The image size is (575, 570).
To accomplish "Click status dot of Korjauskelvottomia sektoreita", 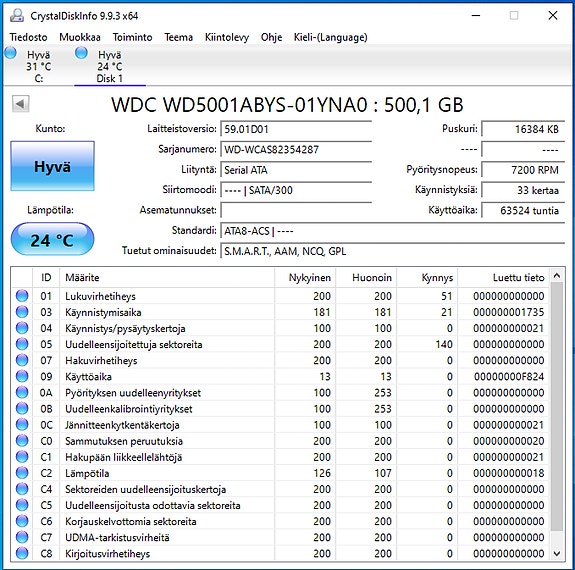I will (x=22, y=521).
